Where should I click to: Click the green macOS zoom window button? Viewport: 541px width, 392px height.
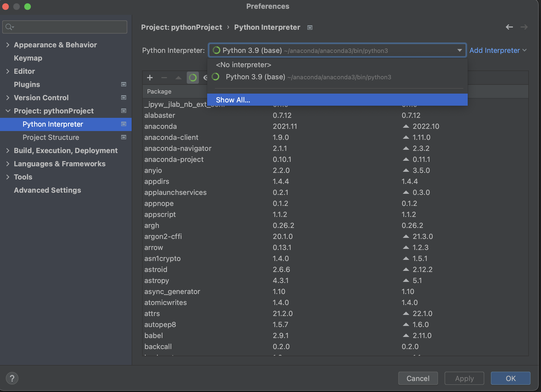[28, 6]
